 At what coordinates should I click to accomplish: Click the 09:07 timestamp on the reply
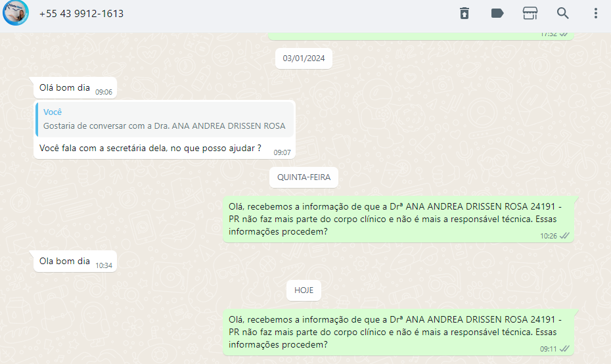[x=282, y=152]
